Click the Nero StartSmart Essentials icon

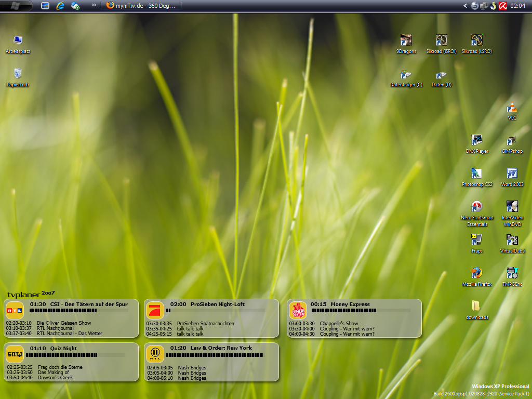point(476,207)
